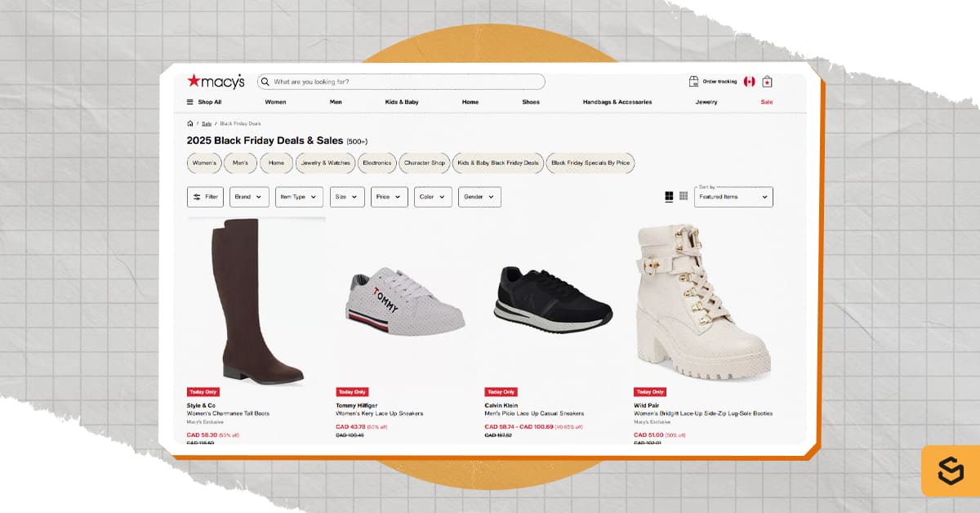The height and width of the screenshot is (513, 980).
Task: Select the Electronics category pill
Action: [x=376, y=163]
